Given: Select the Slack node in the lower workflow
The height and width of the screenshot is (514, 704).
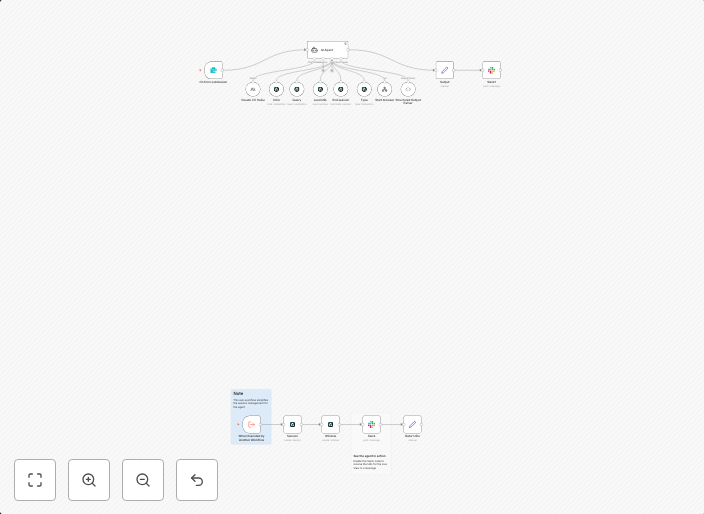Looking at the screenshot, I should pyautogui.click(x=371, y=424).
